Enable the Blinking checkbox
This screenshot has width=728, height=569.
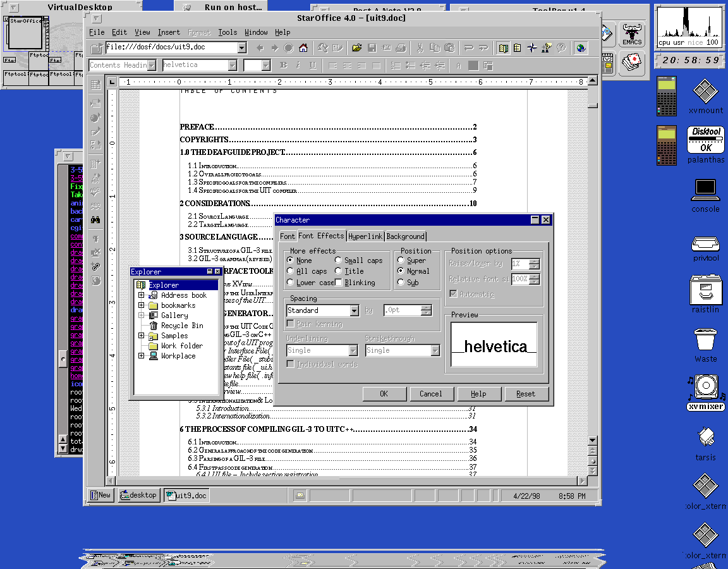(x=338, y=283)
